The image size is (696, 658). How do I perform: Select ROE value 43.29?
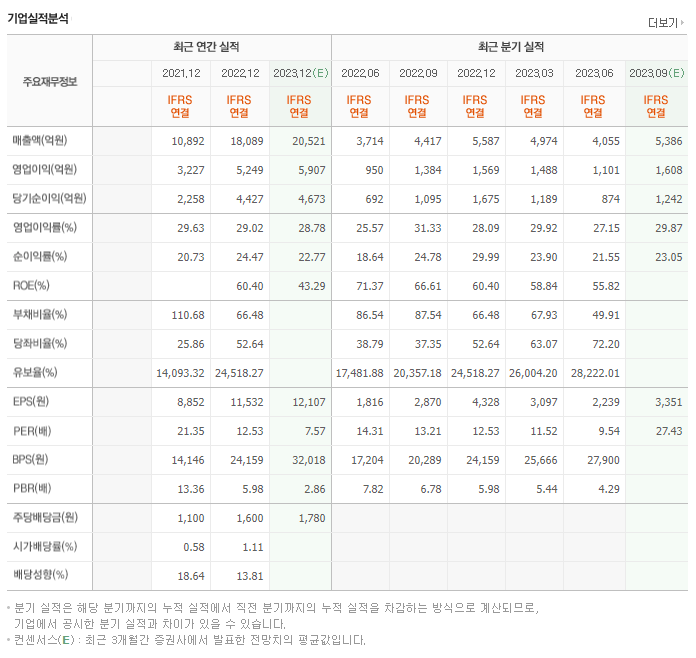point(312,286)
